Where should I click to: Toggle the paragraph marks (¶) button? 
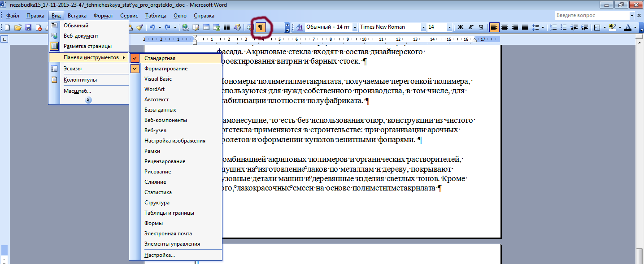click(x=261, y=27)
